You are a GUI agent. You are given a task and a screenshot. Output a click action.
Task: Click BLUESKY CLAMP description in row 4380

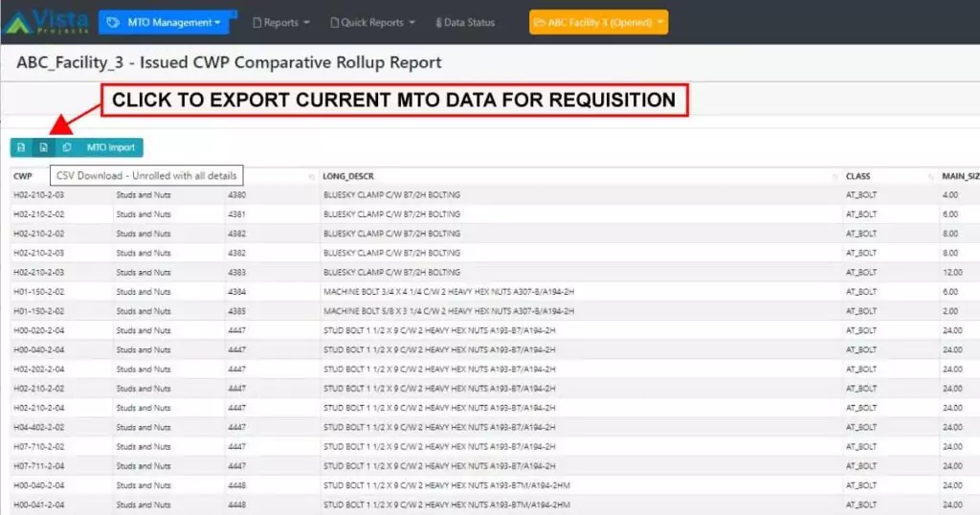(x=391, y=195)
